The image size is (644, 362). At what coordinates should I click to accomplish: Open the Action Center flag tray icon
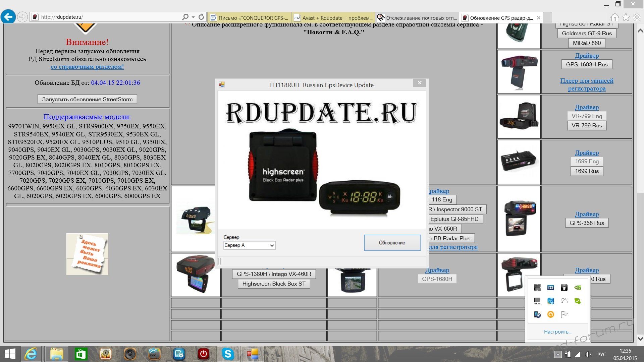click(564, 314)
